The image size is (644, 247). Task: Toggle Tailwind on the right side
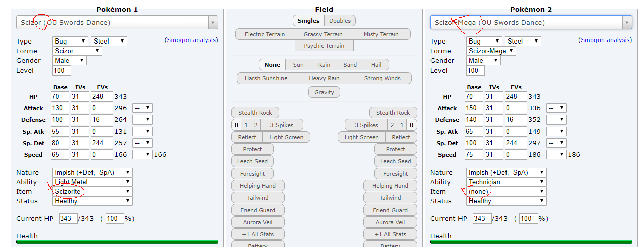[x=390, y=198]
